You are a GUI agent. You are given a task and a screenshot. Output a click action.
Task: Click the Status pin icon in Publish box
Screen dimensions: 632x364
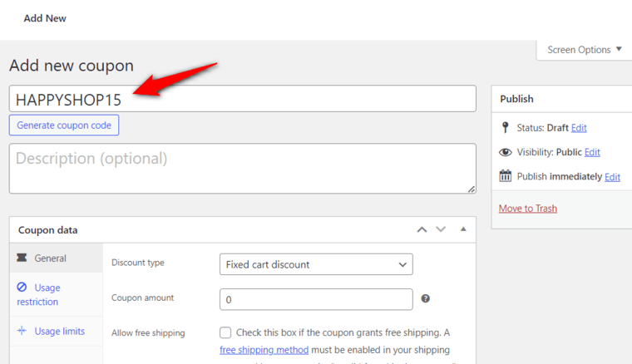[505, 128]
